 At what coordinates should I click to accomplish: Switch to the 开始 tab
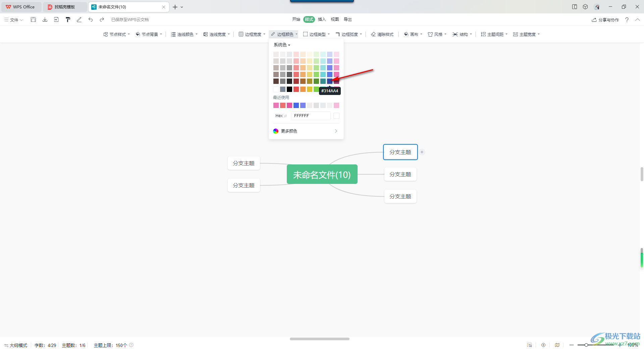tap(296, 19)
